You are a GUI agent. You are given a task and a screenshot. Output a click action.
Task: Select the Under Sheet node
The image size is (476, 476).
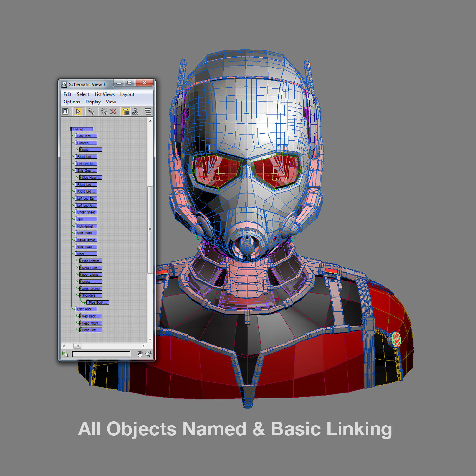pyautogui.click(x=86, y=212)
